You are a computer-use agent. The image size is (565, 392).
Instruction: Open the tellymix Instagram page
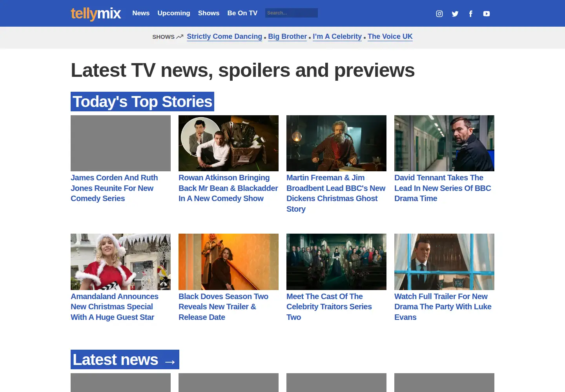tap(439, 14)
